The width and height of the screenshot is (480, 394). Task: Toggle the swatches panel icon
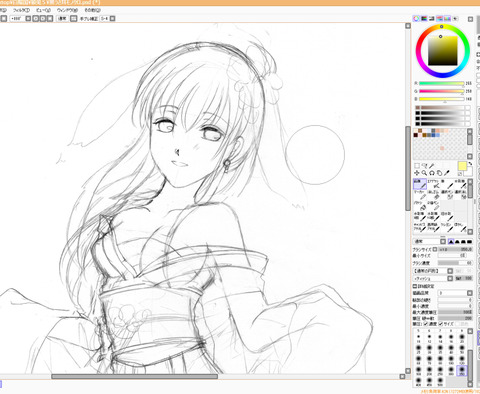point(447,19)
